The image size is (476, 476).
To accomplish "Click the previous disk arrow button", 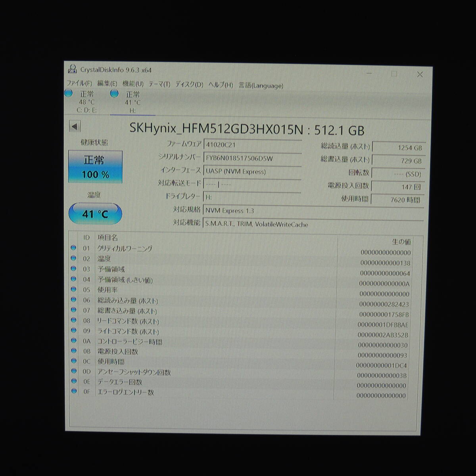I will pyautogui.click(x=75, y=127).
